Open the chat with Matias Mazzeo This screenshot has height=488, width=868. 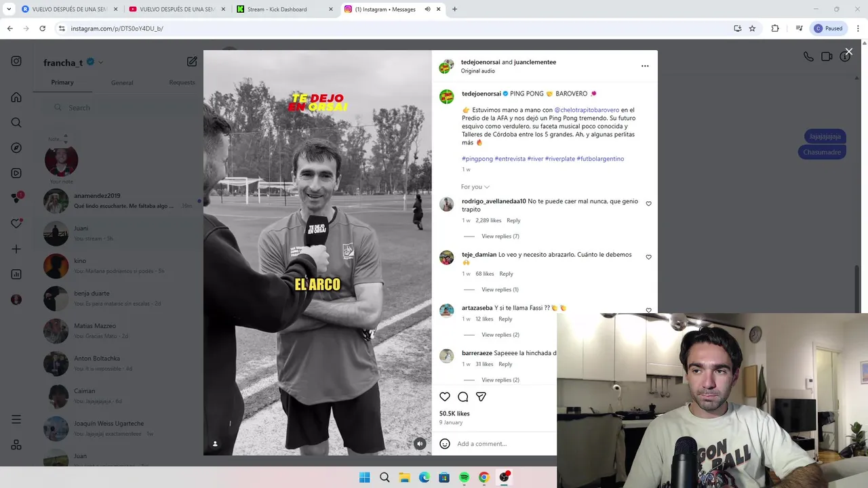(x=117, y=331)
